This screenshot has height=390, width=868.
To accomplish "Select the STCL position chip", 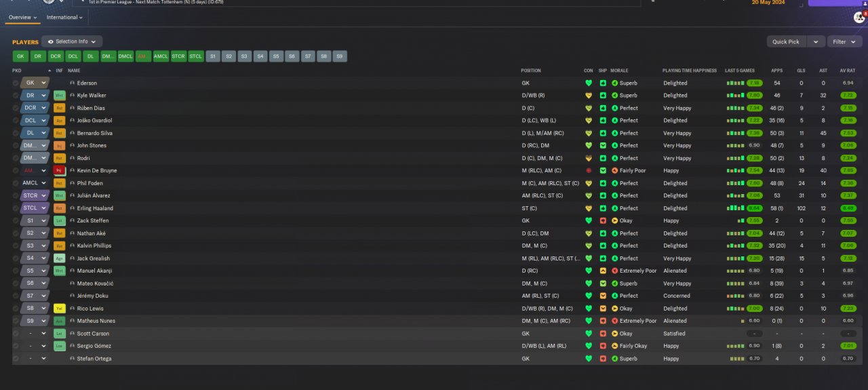I will tap(196, 56).
